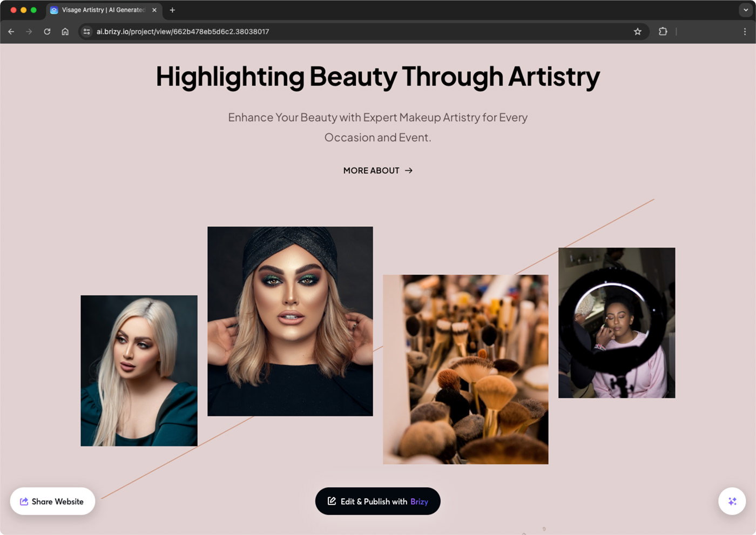Screen dimensions: 756x535
Task: Bookmark this page with the star icon
Action: pos(638,31)
